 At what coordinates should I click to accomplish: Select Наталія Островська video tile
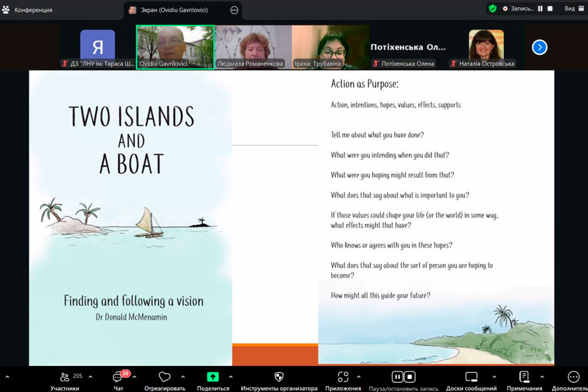click(x=485, y=47)
